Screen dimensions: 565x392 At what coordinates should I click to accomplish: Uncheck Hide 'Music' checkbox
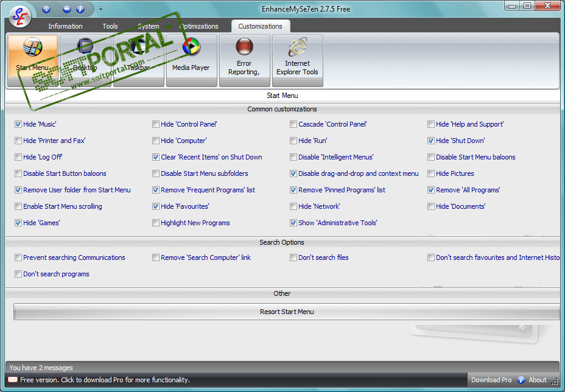coord(18,124)
